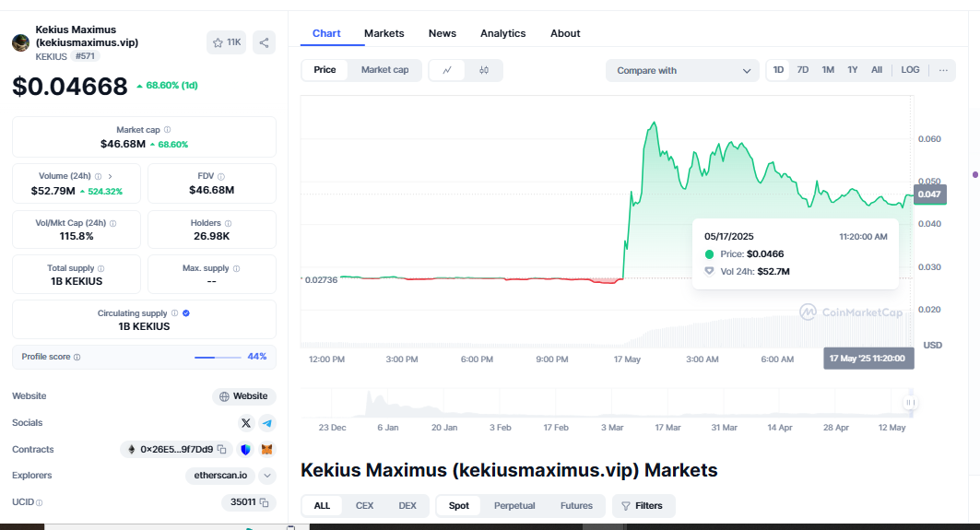Select the Spot markets tab

coord(459,506)
